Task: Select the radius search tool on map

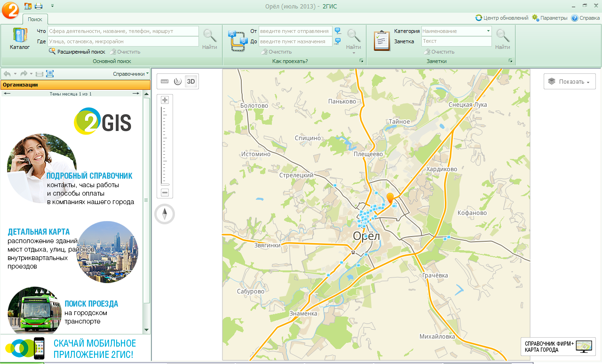Action: click(x=177, y=81)
